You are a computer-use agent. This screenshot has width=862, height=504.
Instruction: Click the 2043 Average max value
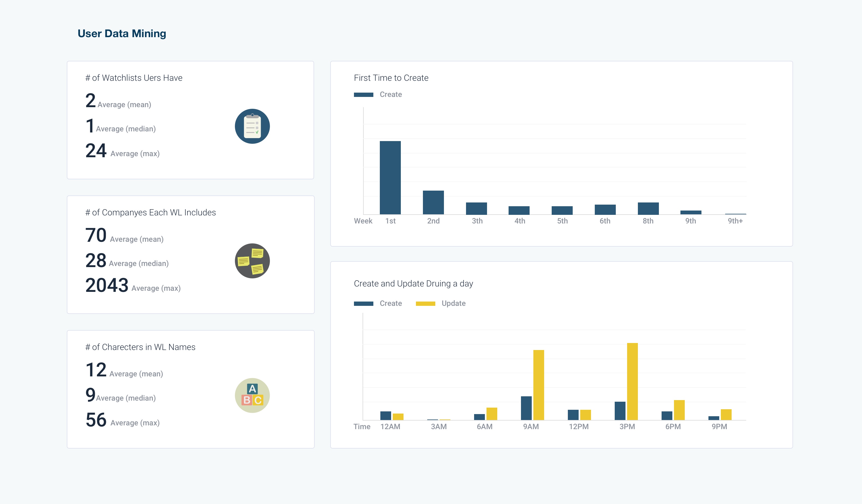tap(107, 285)
